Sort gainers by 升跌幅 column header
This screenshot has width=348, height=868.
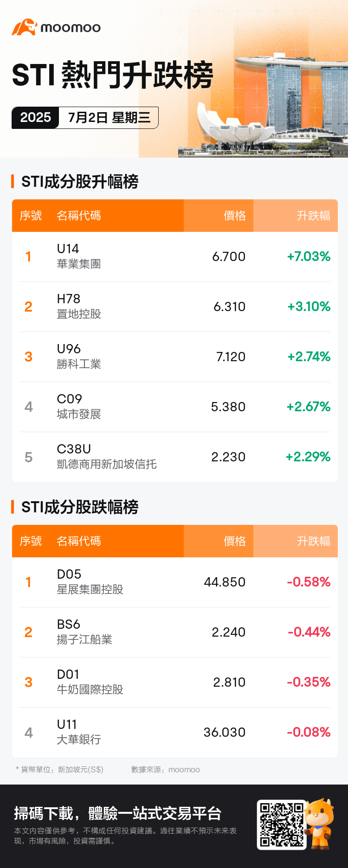[x=314, y=216]
